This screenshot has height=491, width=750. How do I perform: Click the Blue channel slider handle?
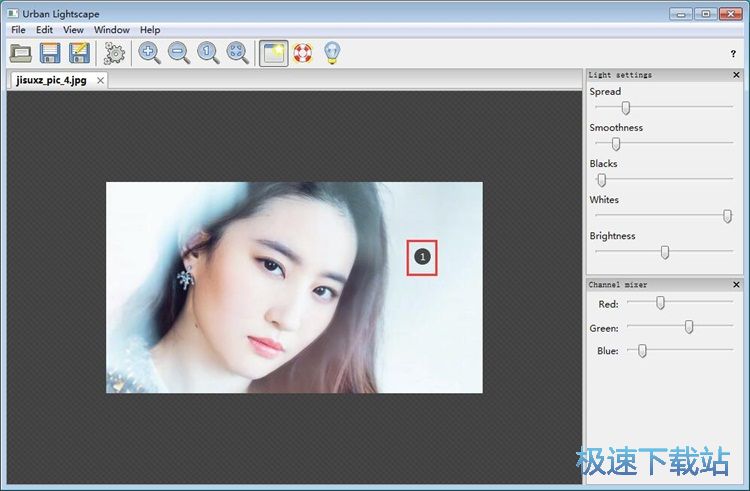point(642,350)
